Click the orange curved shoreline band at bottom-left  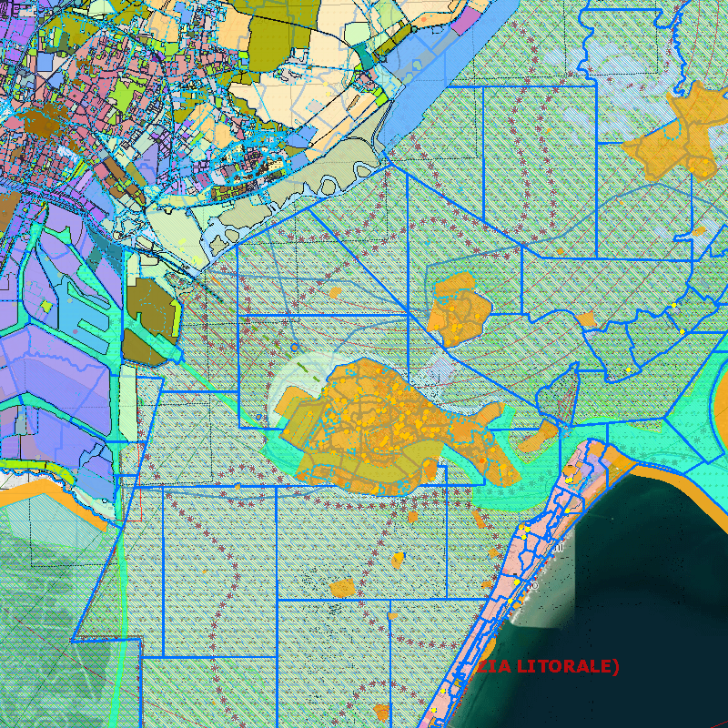point(55,494)
